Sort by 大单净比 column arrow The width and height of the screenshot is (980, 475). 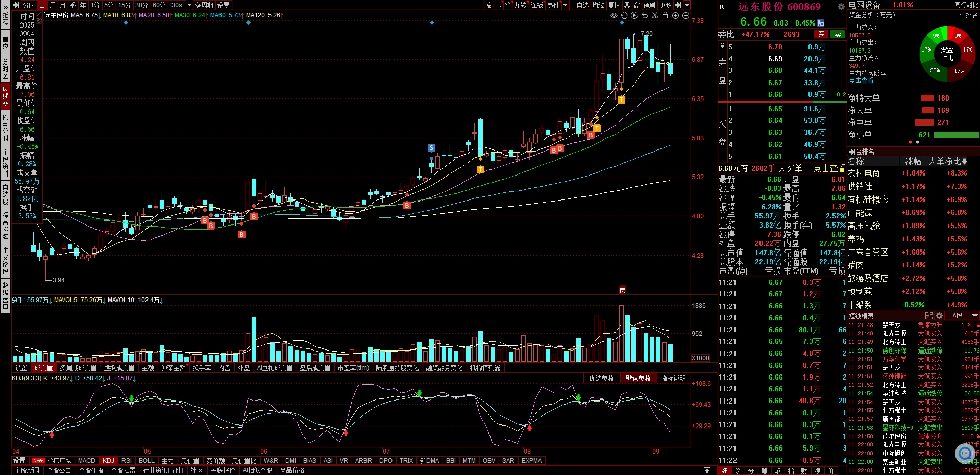pyautogui.click(x=964, y=162)
